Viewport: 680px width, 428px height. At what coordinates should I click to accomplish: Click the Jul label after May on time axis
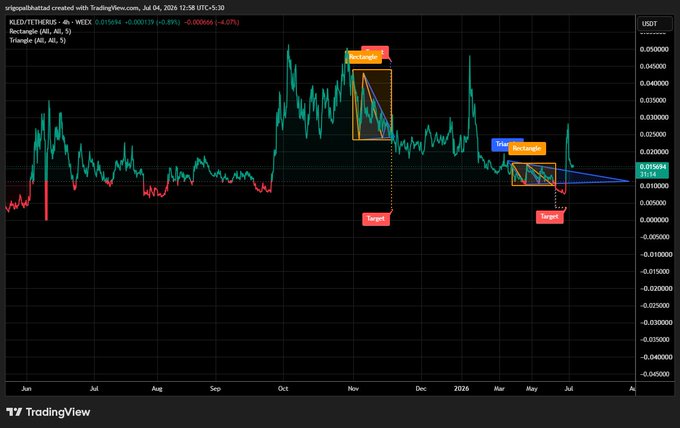569,389
